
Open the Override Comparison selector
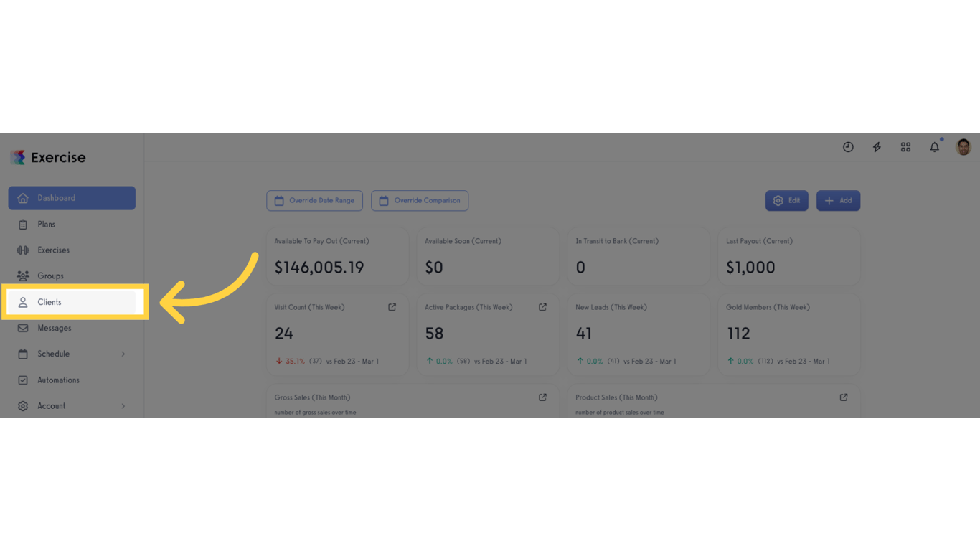420,200
